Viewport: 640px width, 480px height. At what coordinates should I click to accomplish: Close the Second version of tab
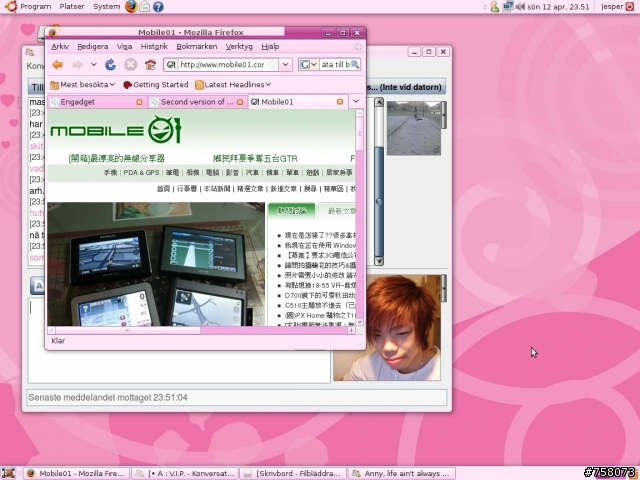240,102
